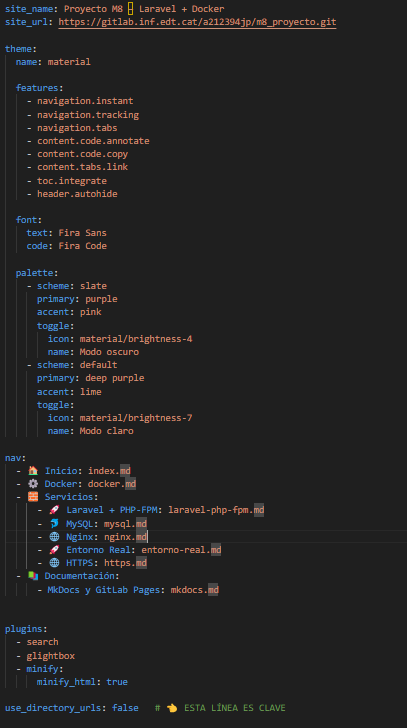Screen dimensions: 407x728
Task: Click the navigation.tracking feature entry
Action: [x=88, y=115]
